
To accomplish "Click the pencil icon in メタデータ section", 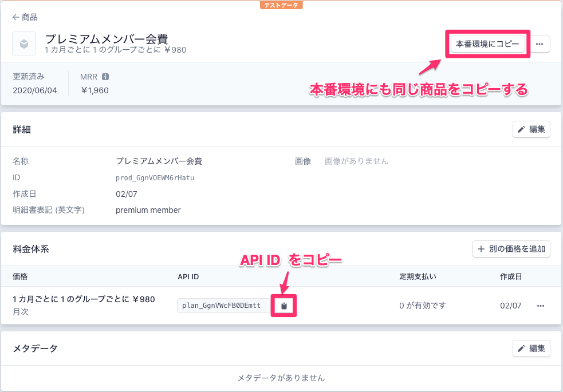I will (521, 349).
